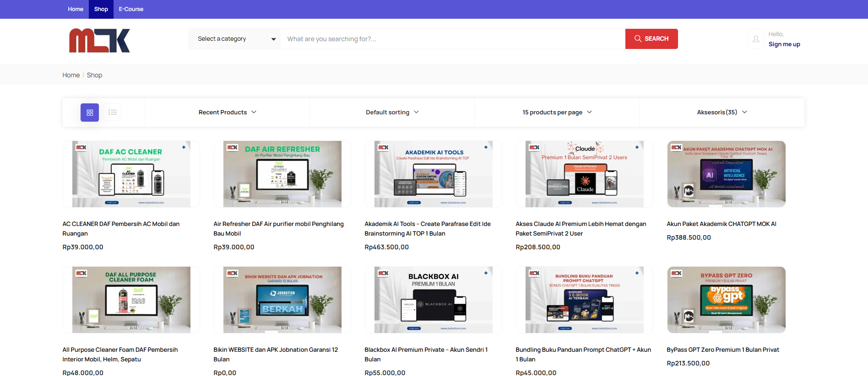The height and width of the screenshot is (376, 868).
Task: Open E-Course in top navigation
Action: (x=131, y=9)
